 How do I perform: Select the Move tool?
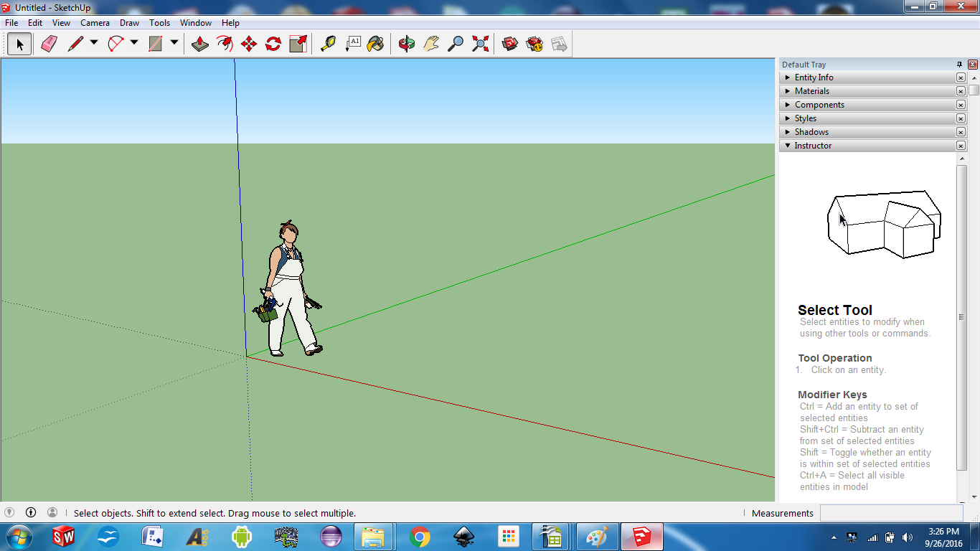tap(249, 44)
